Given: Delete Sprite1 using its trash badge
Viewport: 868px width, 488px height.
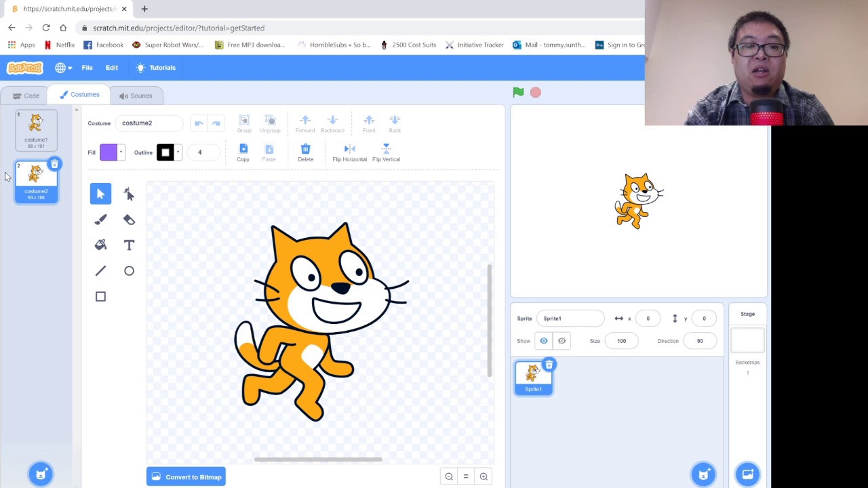Looking at the screenshot, I should [549, 365].
